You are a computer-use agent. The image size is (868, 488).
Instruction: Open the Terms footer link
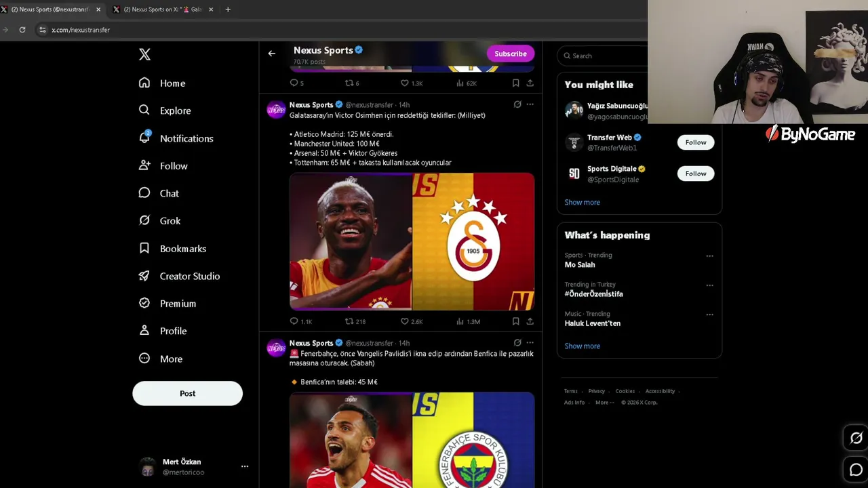pyautogui.click(x=571, y=391)
